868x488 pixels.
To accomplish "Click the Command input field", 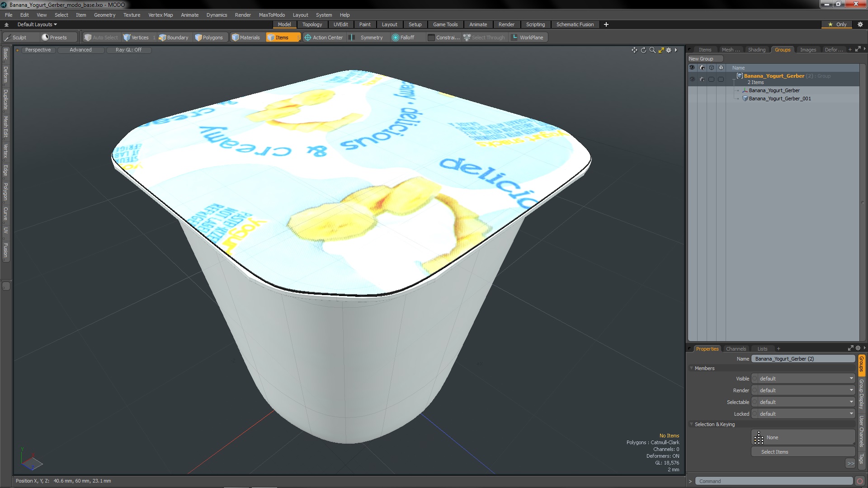I will coord(774,481).
